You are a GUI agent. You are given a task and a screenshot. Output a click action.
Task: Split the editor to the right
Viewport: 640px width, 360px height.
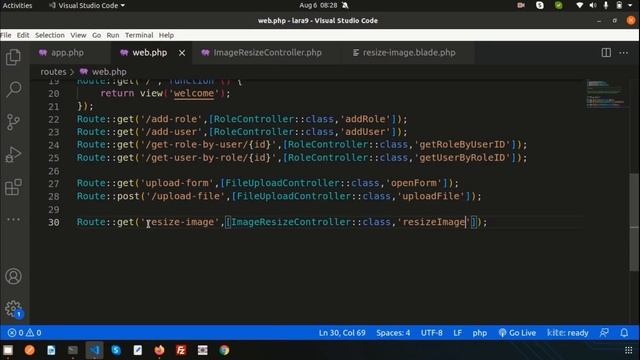606,53
